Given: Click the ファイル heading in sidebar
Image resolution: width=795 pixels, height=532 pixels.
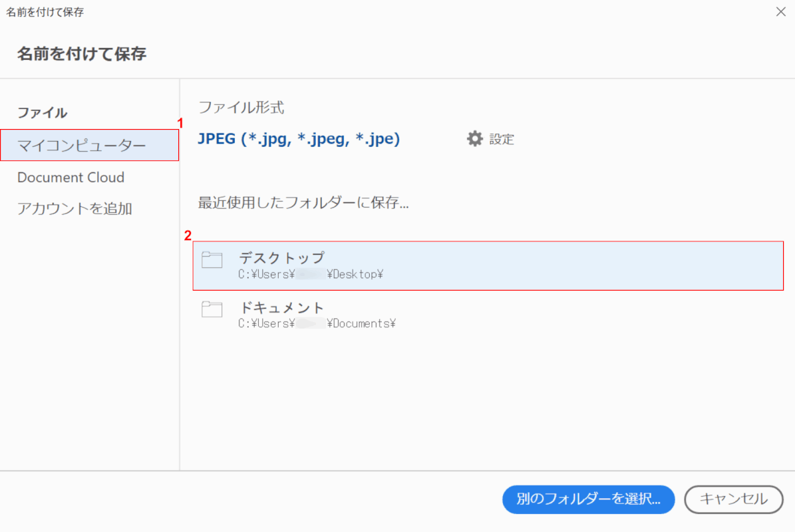Looking at the screenshot, I should pyautogui.click(x=42, y=113).
